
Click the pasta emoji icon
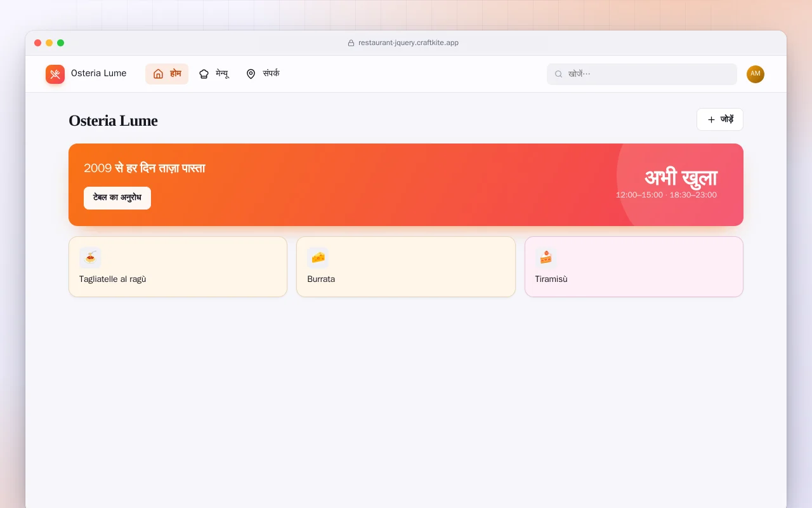90,258
